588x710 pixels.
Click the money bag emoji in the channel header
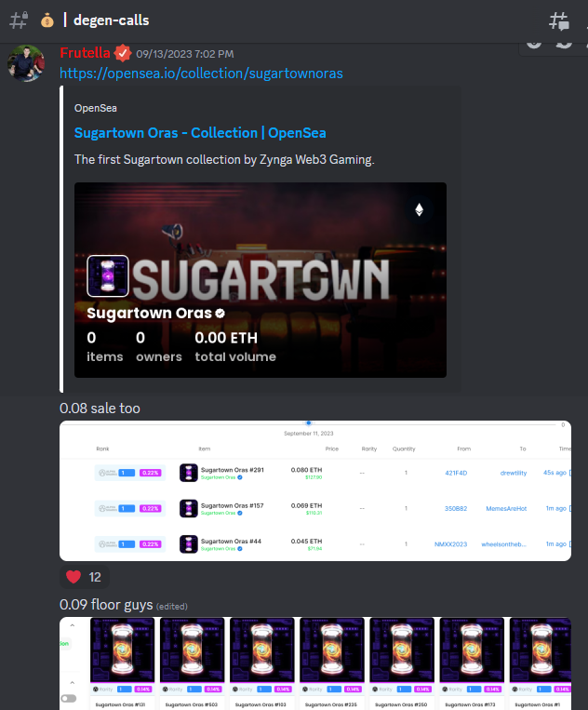(x=47, y=20)
